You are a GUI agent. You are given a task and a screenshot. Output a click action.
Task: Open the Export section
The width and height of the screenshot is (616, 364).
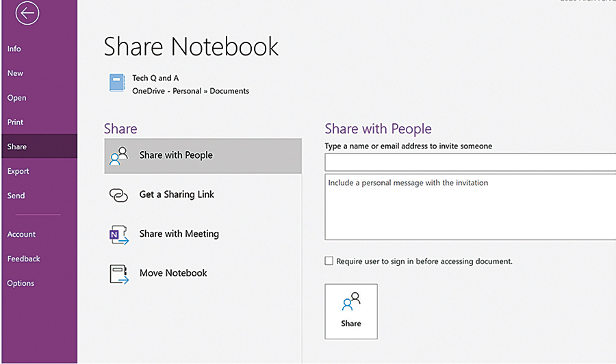click(18, 171)
